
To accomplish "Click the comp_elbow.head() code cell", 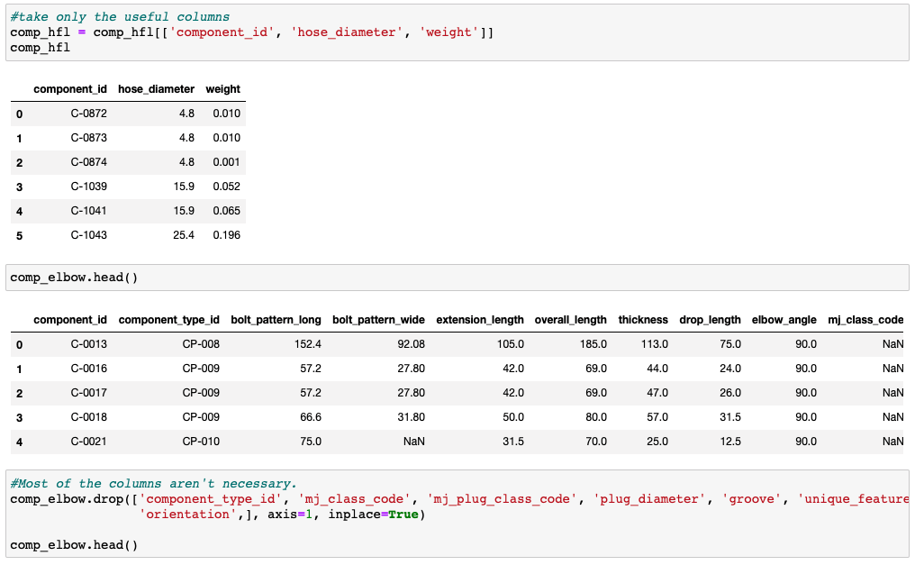I will 457,278.
